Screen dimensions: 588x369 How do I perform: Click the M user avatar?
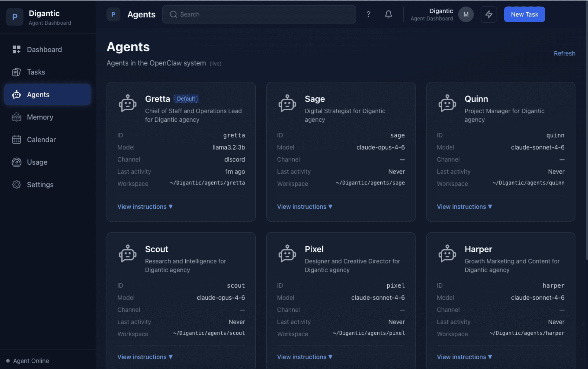[466, 14]
